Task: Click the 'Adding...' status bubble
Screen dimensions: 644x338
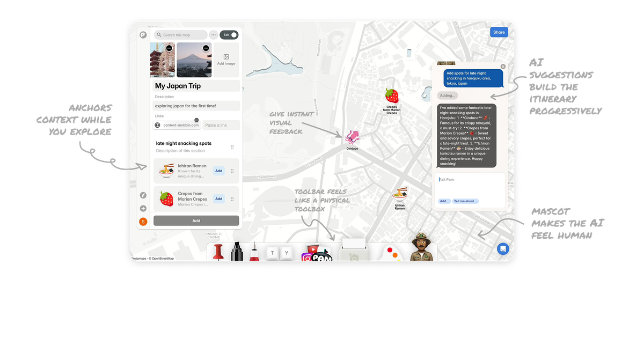Action: click(447, 95)
